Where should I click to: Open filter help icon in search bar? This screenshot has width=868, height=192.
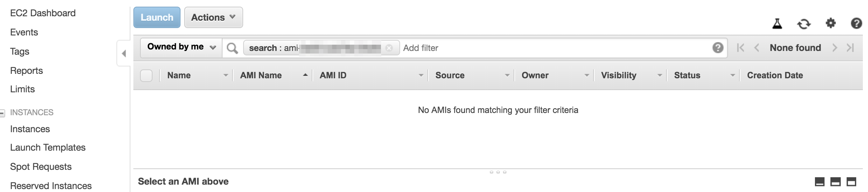pos(718,48)
